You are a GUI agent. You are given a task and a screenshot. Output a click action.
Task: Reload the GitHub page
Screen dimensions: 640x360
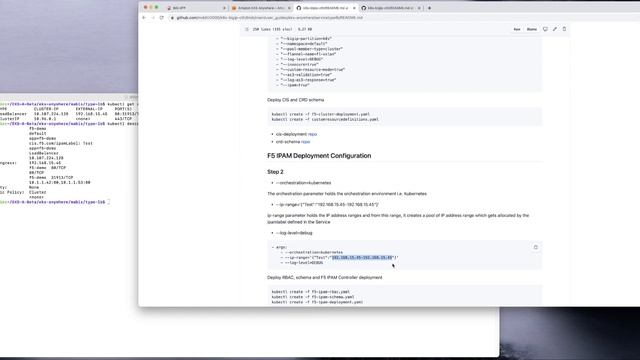coord(162,18)
